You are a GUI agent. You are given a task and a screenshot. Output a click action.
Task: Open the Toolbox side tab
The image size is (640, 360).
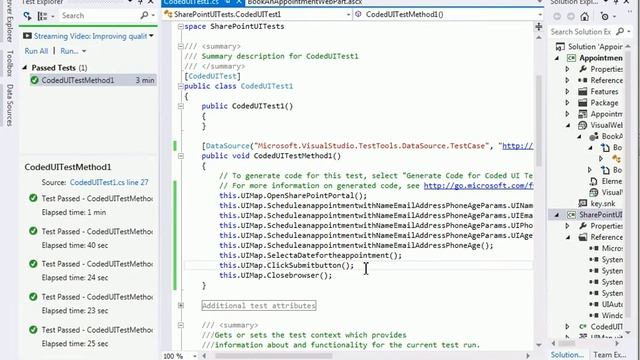pyautogui.click(x=9, y=63)
